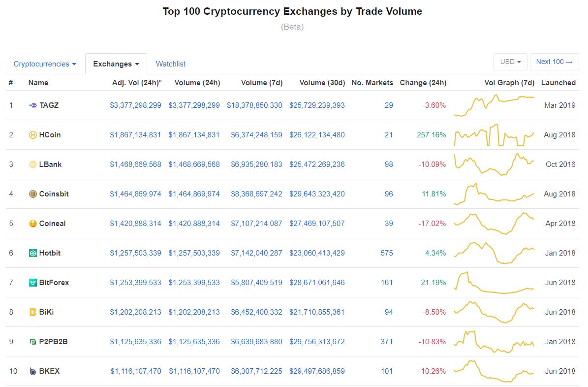This screenshot has width=588, height=387.
Task: Click BKEX 24h volume $1,116,107,470
Action: tap(194, 371)
